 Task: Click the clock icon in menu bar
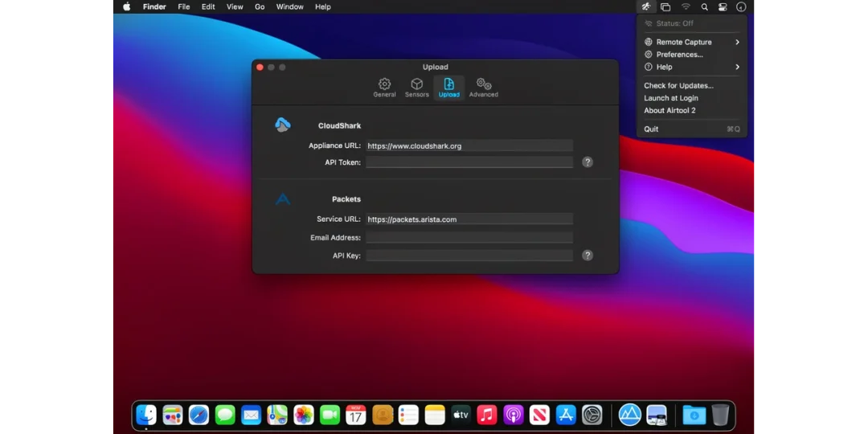pyautogui.click(x=741, y=6)
